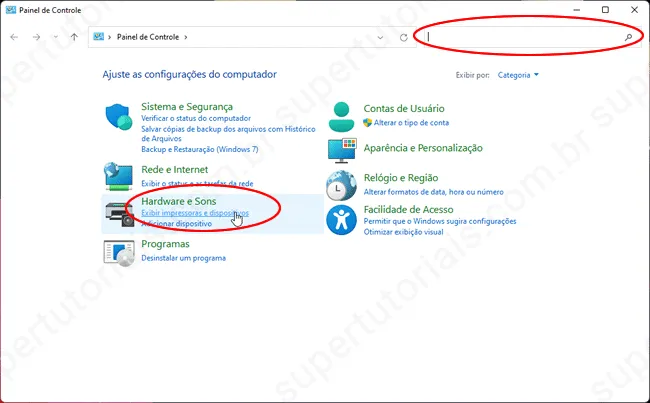Open Relógio e Região heading
This screenshot has height=403, width=650.
401,178
